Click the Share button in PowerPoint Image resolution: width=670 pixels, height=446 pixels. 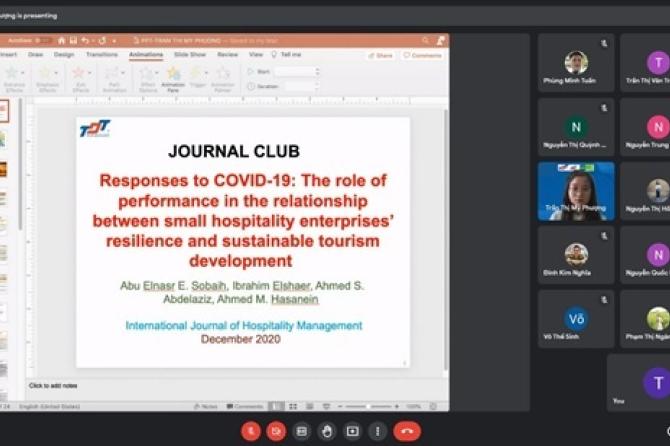[381, 56]
